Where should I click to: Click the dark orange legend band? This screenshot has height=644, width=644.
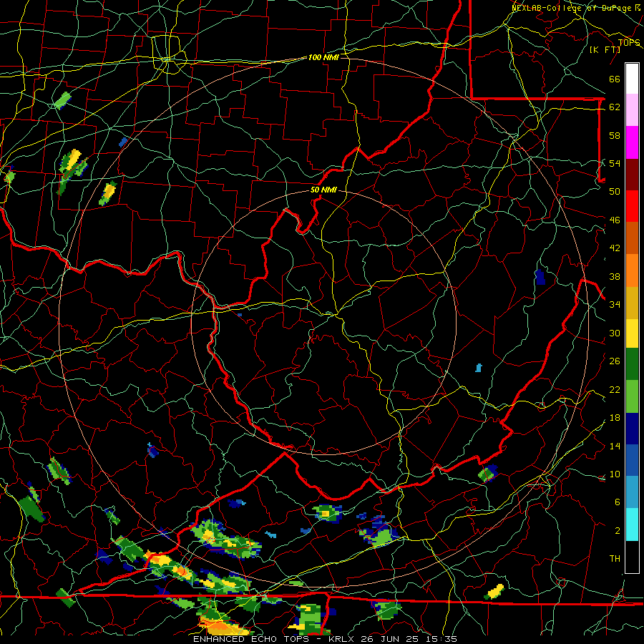[632, 238]
